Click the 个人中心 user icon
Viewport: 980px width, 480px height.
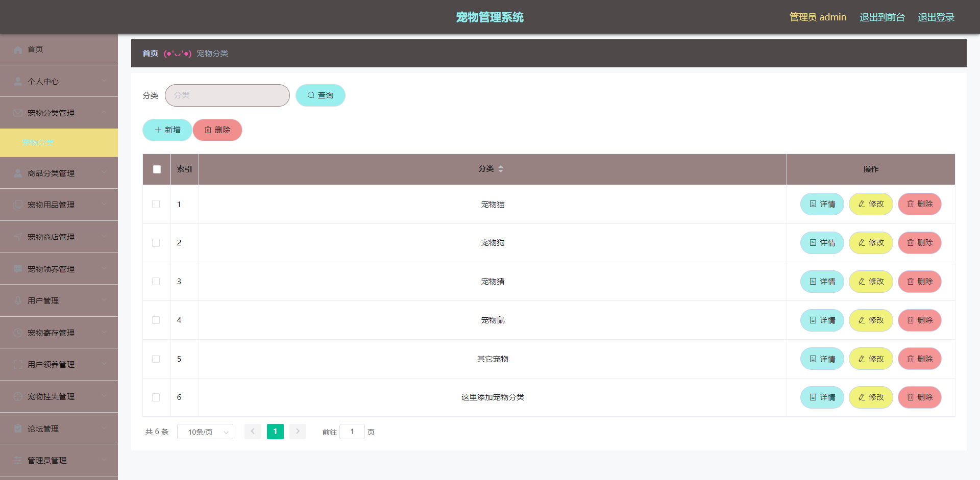[x=17, y=81]
